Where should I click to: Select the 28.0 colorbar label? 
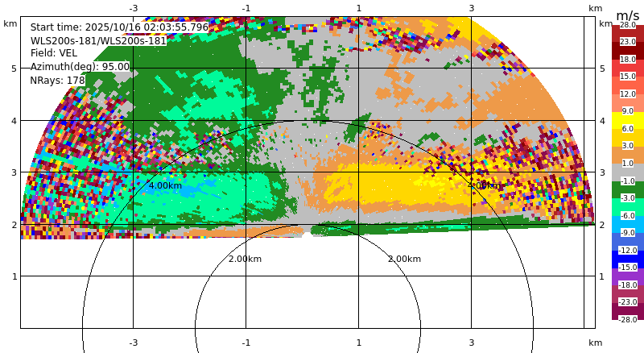tap(628, 25)
